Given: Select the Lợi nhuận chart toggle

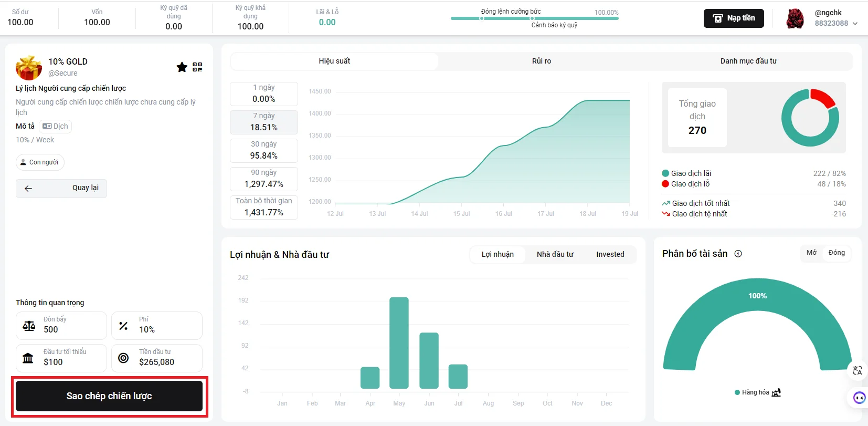Looking at the screenshot, I should click(497, 254).
